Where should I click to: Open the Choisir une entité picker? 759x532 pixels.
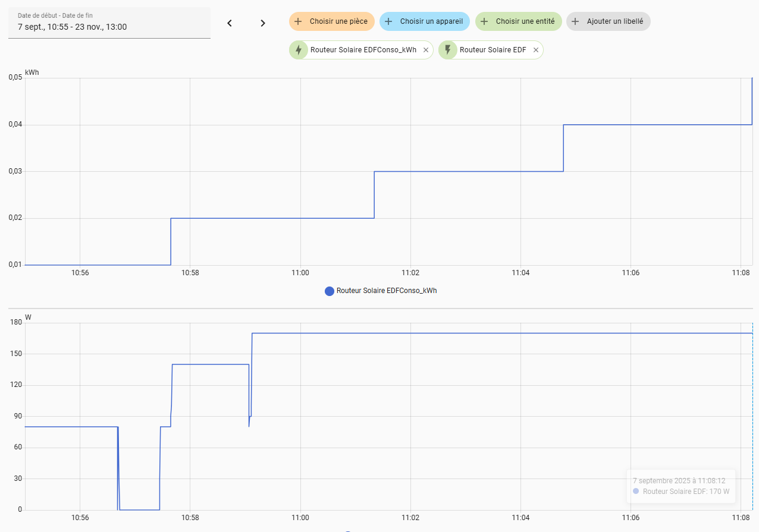(517, 21)
